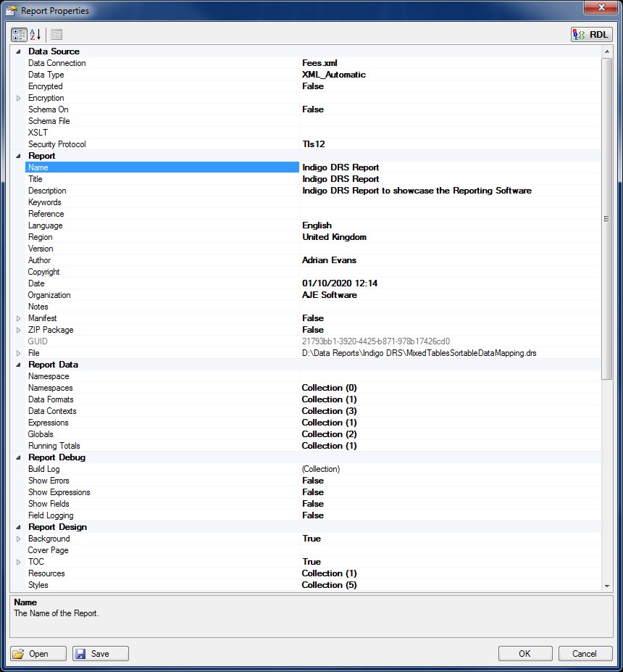Image resolution: width=623 pixels, height=672 pixels.
Task: Click the scrollbar down arrow
Action: coord(606,586)
